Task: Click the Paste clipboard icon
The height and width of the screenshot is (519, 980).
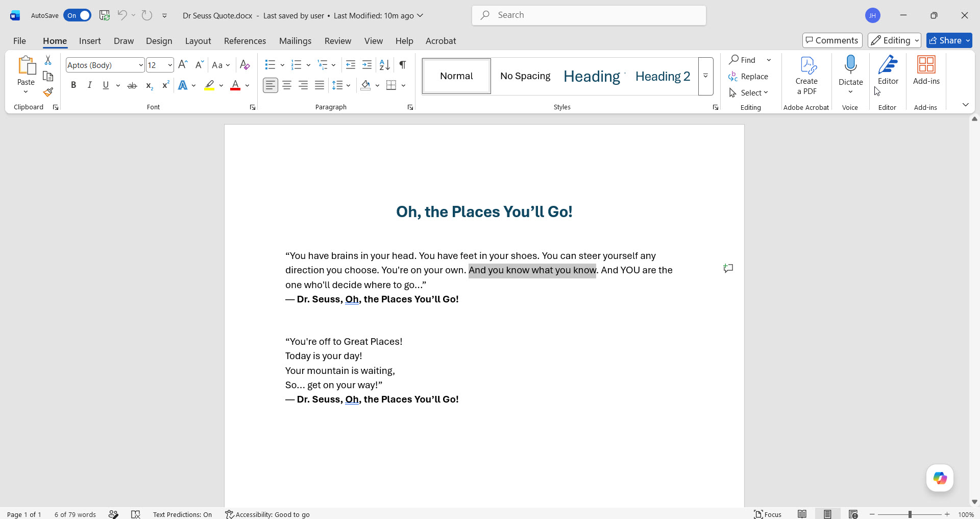Action: point(26,65)
